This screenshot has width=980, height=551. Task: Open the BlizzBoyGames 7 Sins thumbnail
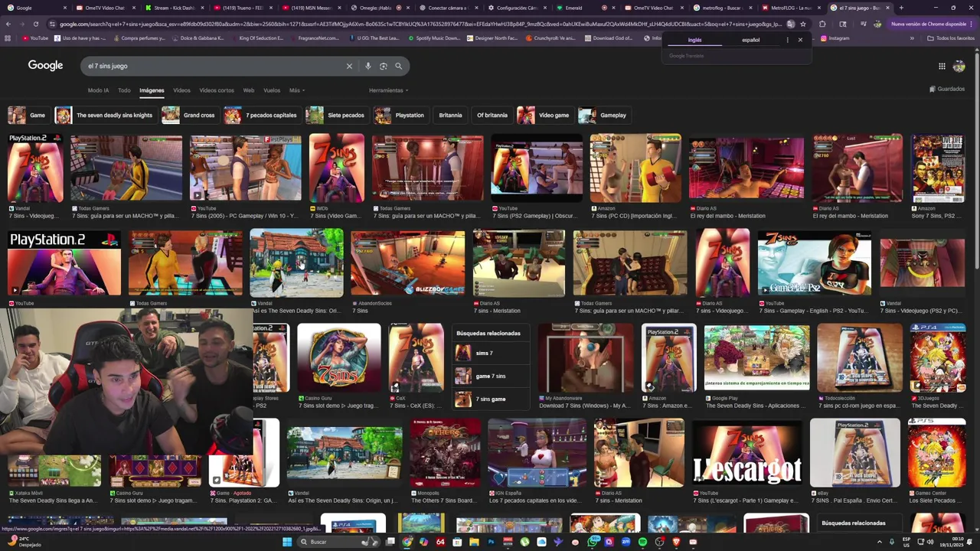point(407,263)
